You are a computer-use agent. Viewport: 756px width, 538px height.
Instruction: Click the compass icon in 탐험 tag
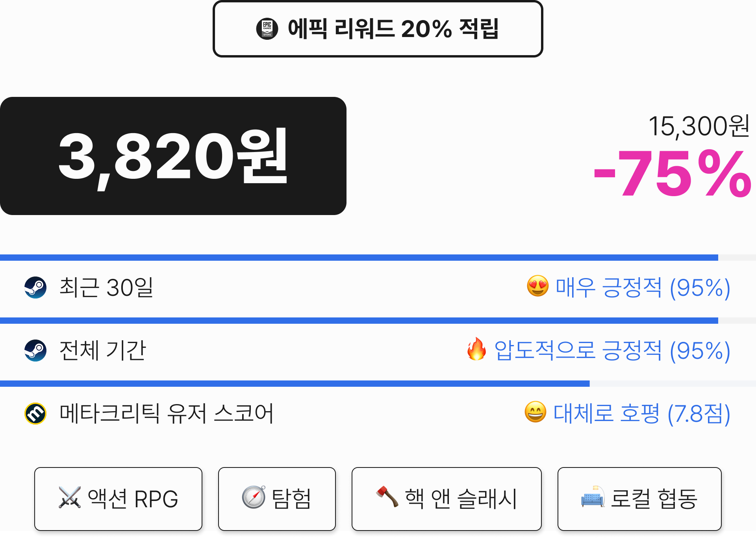[x=254, y=497]
